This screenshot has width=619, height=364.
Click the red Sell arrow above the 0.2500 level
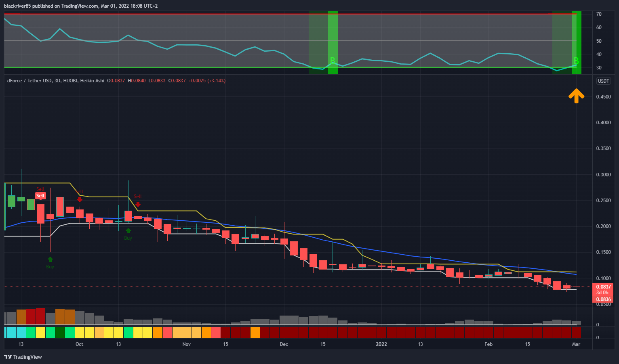pyautogui.click(x=138, y=204)
